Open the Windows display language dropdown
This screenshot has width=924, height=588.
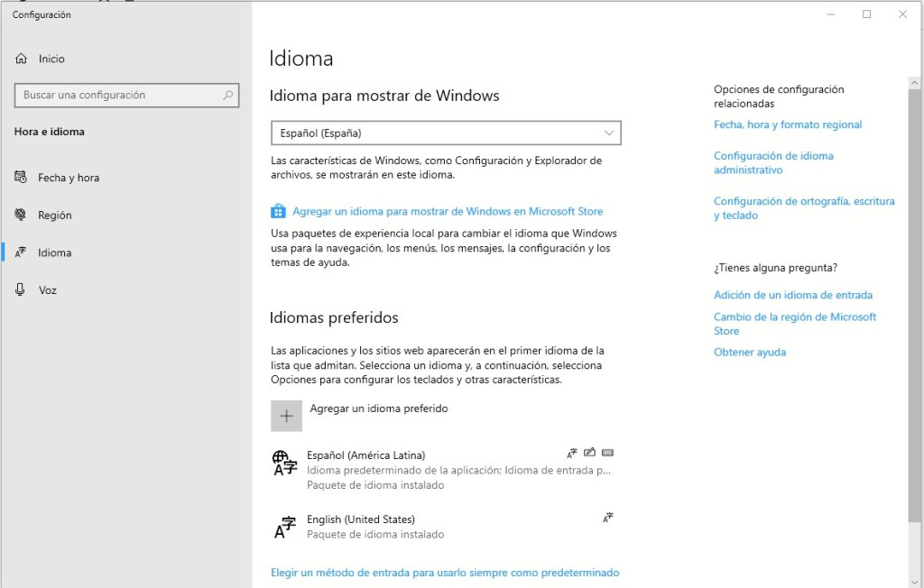[446, 133]
